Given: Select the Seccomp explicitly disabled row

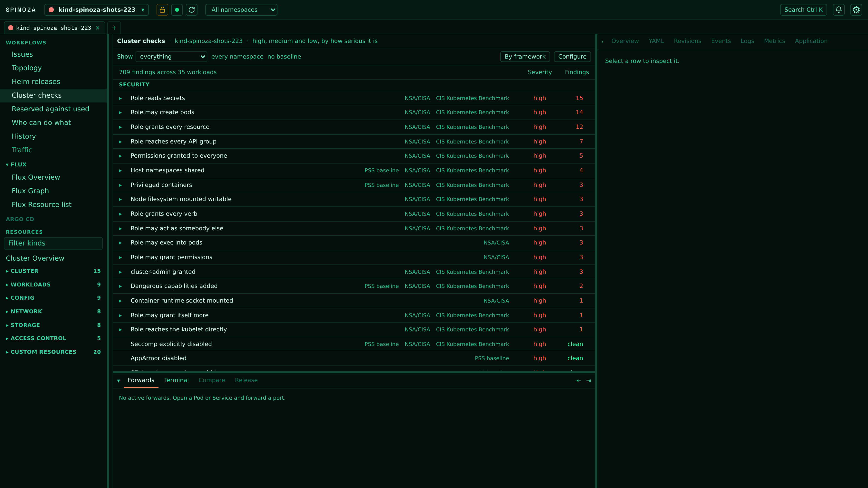Looking at the screenshot, I should tap(354, 344).
